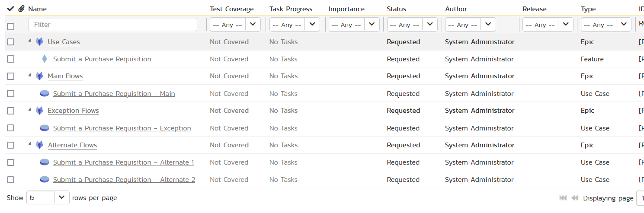Click the epic icon beside Alternate Flows
This screenshot has height=213, width=644.
coord(39,145)
